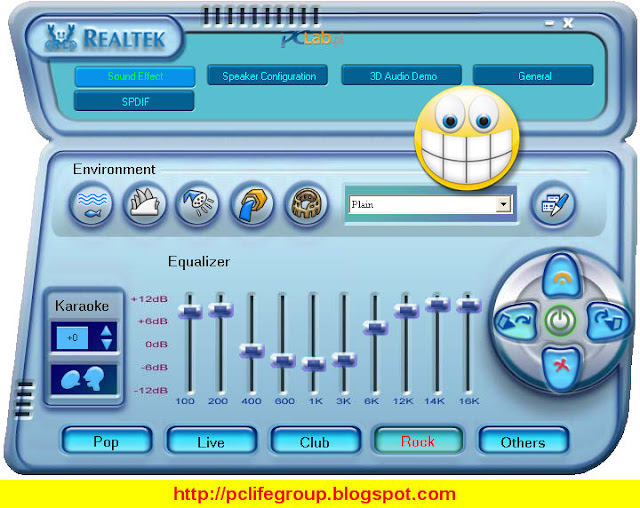The height and width of the screenshot is (508, 640).
Task: Click the right arrow button on the equalizer dial
Action: pos(608,321)
